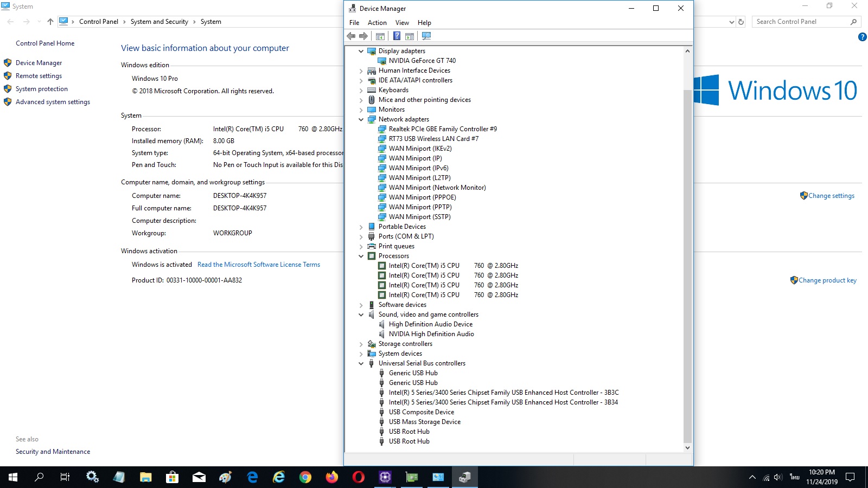This screenshot has width=868, height=488.
Task: Open the address bar history dropdown
Action: [x=731, y=22]
